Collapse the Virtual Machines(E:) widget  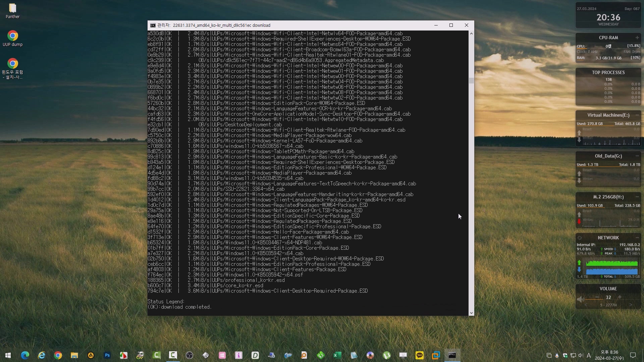pyautogui.click(x=637, y=115)
